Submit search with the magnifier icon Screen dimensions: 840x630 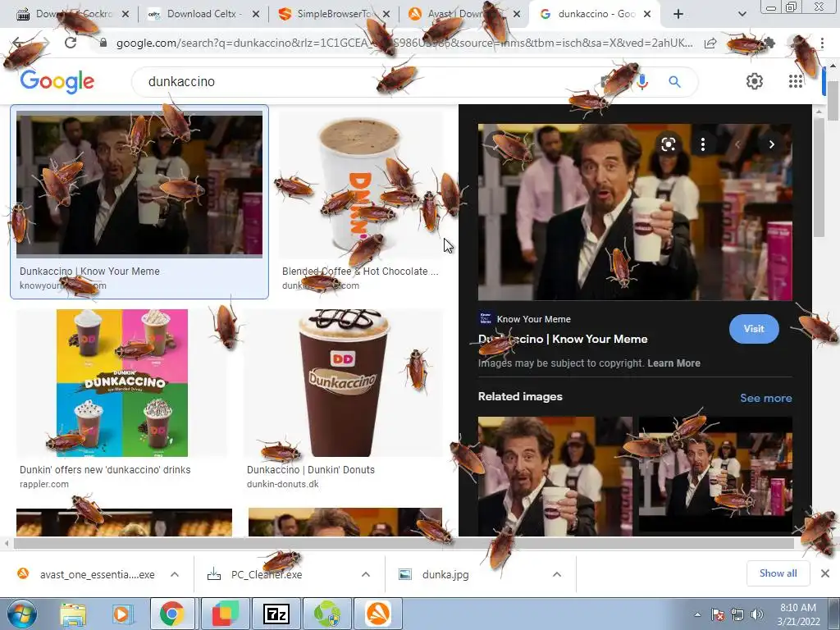pos(674,81)
